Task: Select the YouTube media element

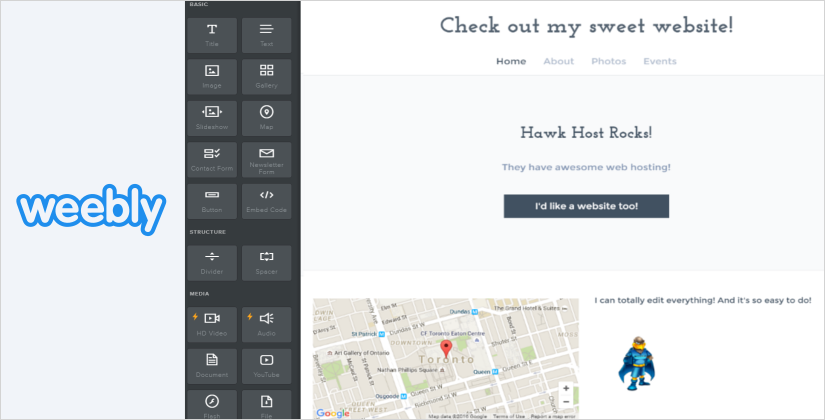Action: click(x=266, y=365)
